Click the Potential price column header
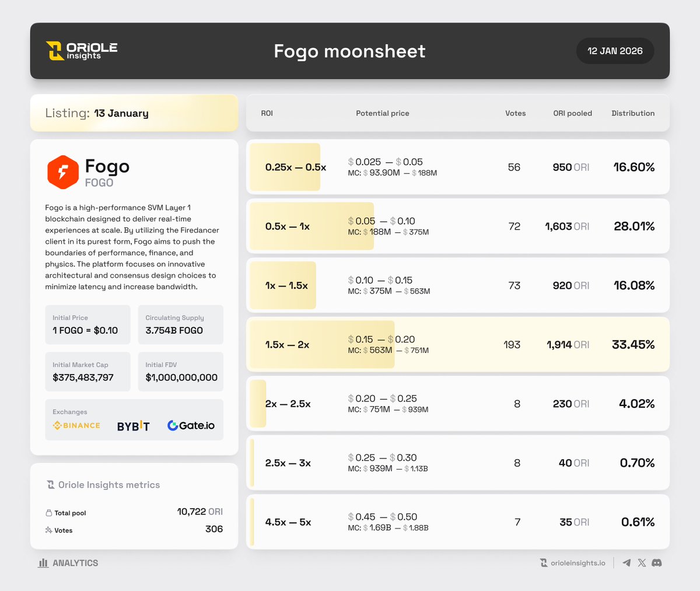This screenshot has width=700, height=591. click(x=383, y=113)
